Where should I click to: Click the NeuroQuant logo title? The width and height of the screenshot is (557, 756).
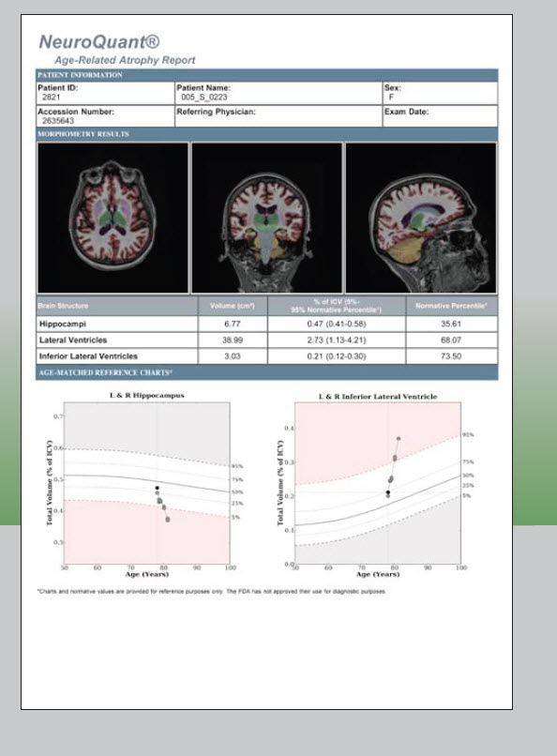click(x=99, y=42)
